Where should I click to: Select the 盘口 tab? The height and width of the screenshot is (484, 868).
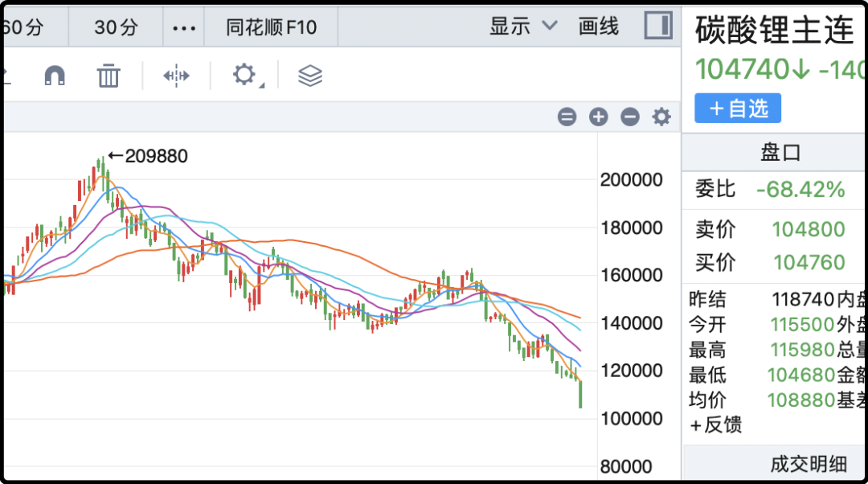click(x=780, y=152)
